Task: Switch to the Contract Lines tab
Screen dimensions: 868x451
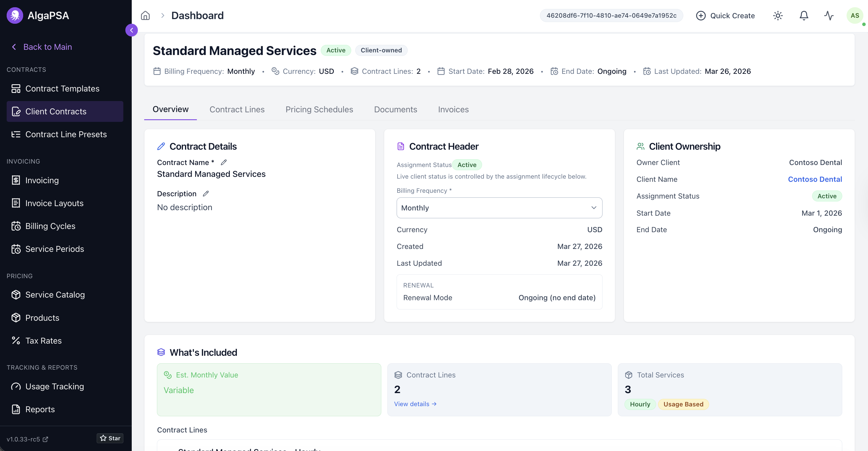Action: click(237, 109)
